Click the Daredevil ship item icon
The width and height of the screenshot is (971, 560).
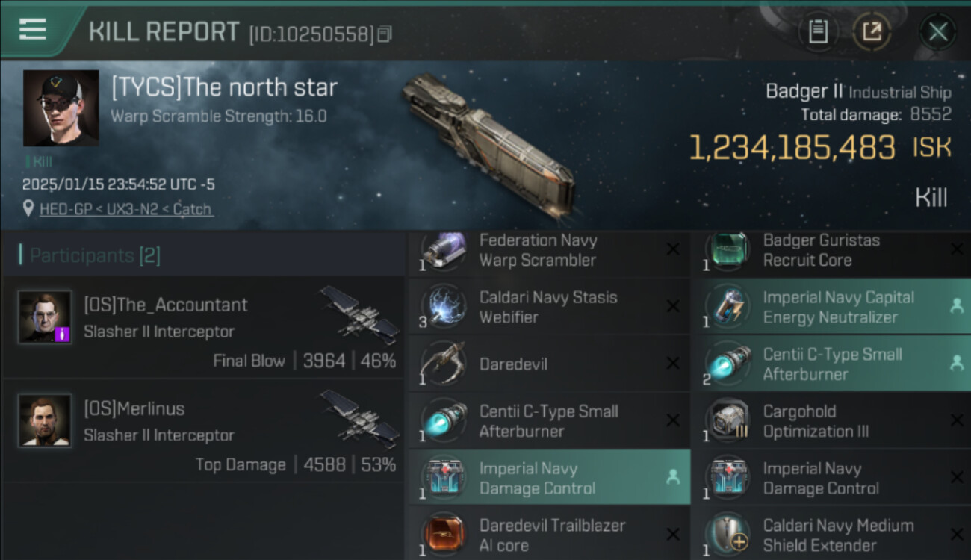click(x=444, y=364)
